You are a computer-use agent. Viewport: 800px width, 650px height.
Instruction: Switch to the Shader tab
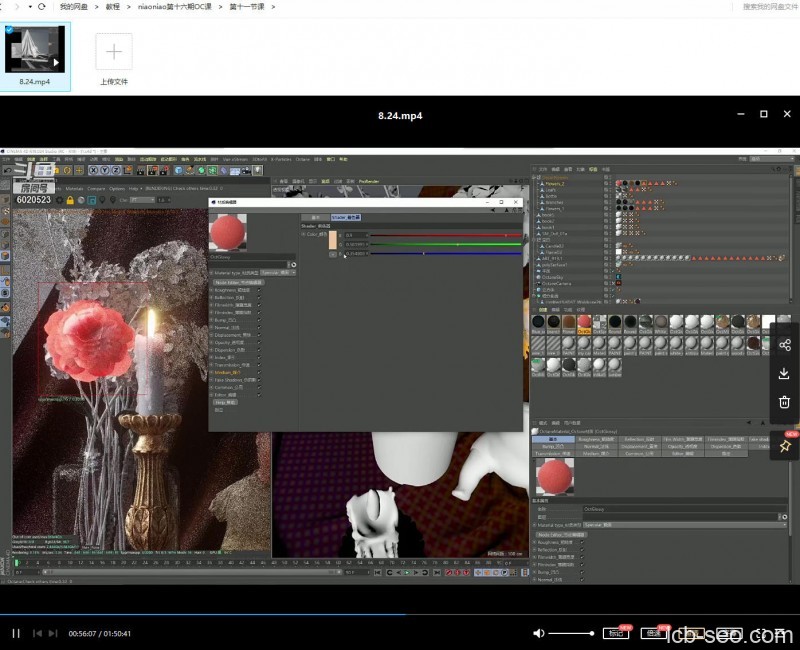[x=346, y=217]
